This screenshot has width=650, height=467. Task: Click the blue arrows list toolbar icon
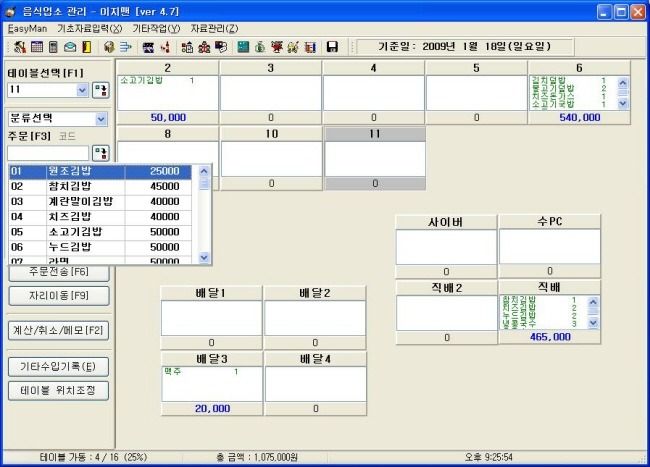125,47
